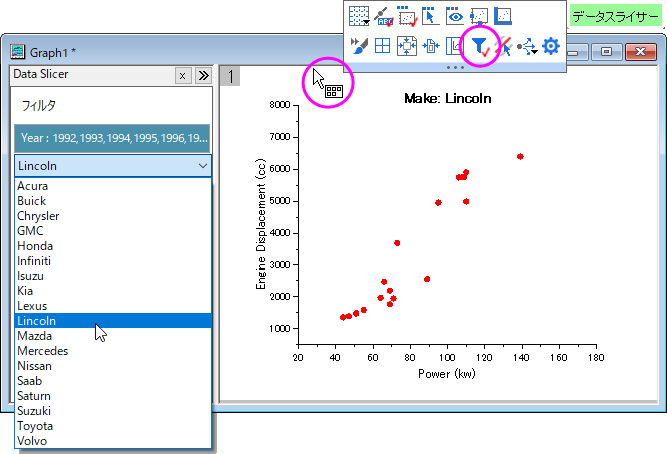Choose Acura from the make list
Image resolution: width=667 pixels, height=454 pixels.
[x=113, y=186]
